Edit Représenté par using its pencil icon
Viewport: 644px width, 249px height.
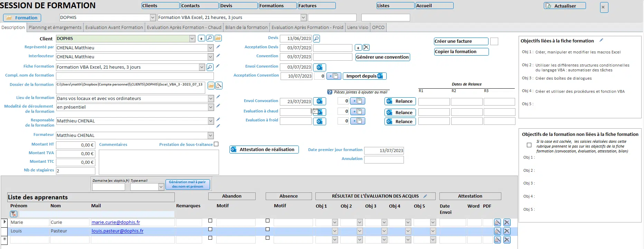pyautogui.click(x=218, y=47)
